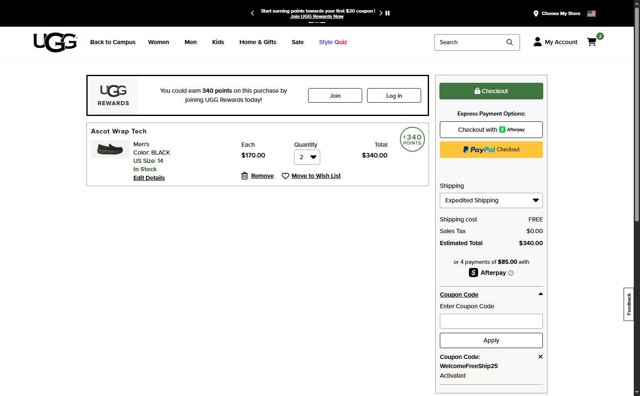Open the Feedback side tab
Image resolution: width=640 pixels, height=396 pixels.
[629, 304]
